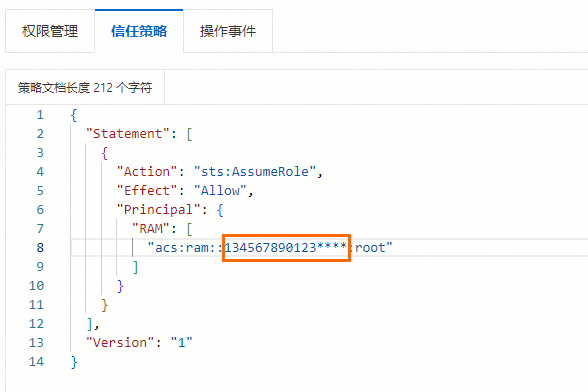Click the "Version" key on line 13
Viewport: 588px width, 392px height.
(x=120, y=342)
